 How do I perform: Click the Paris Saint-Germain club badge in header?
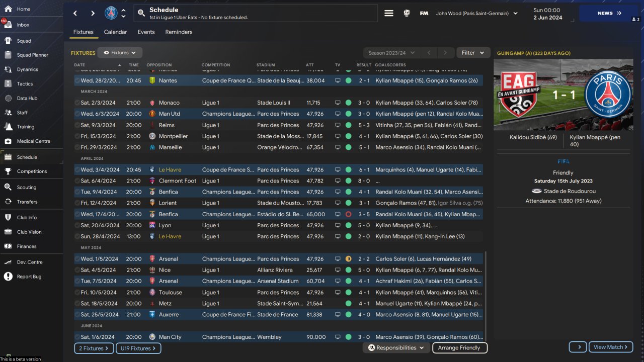111,13
